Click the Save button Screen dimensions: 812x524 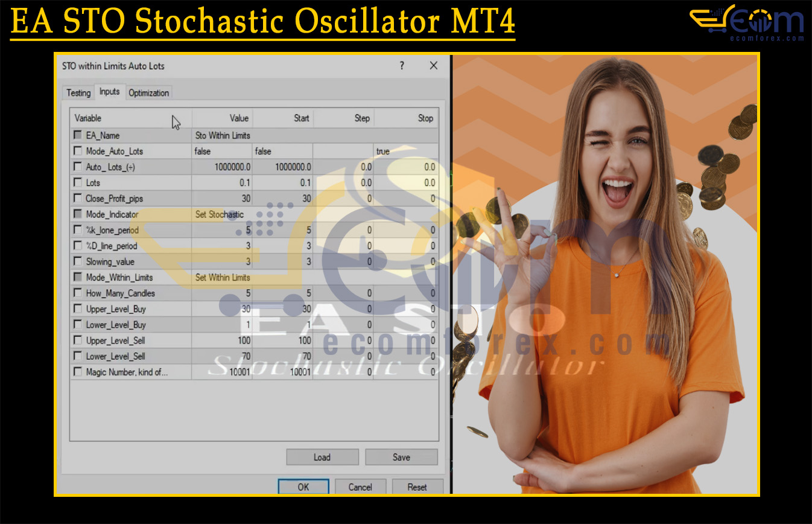tap(401, 457)
